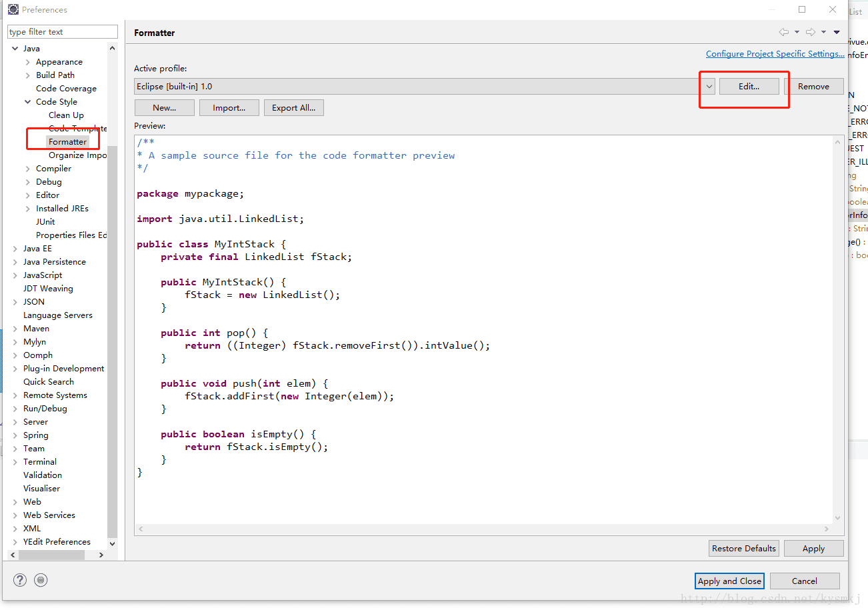Image resolution: width=868 pixels, height=612 pixels.
Task: Click Restore Defaults button
Action: tap(744, 548)
